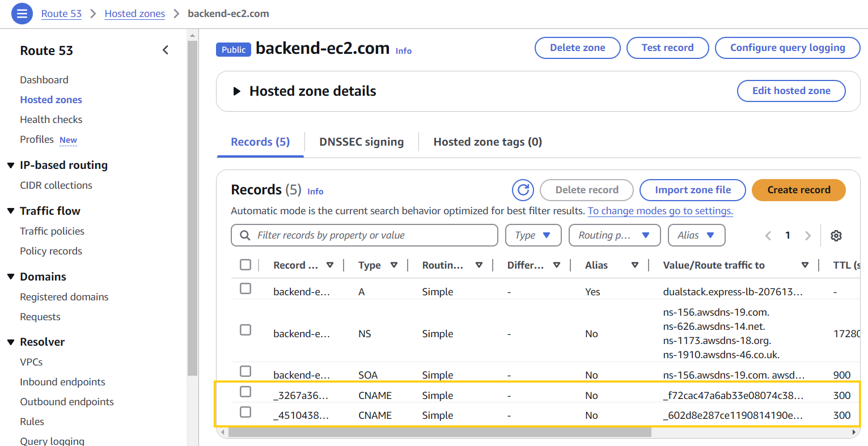Open Rules in sidebar

click(32, 422)
